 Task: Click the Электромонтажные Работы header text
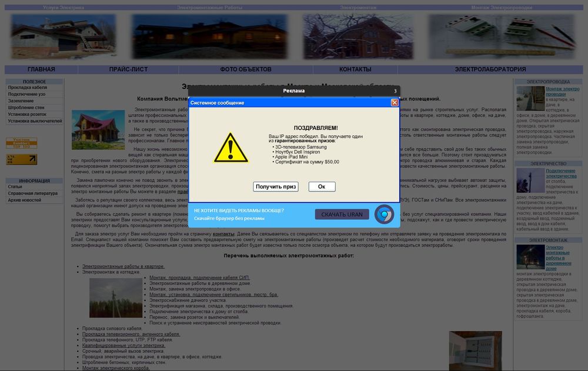(x=210, y=8)
